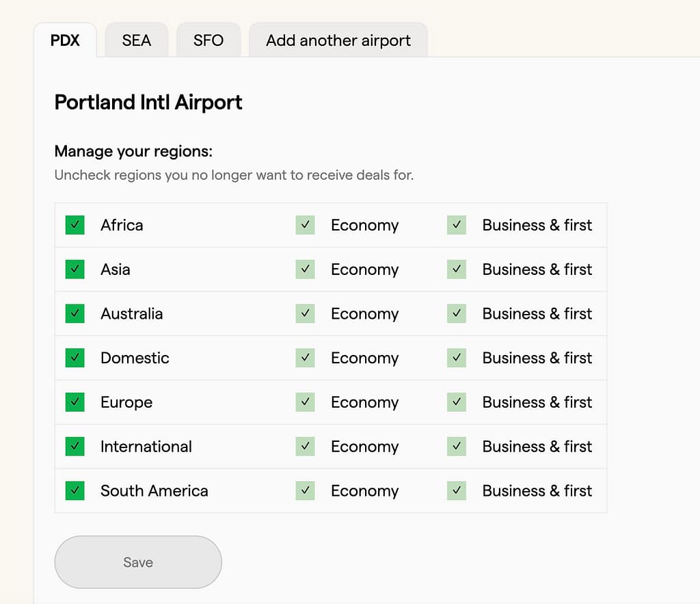Uncheck the Domestic region checkbox
Image resolution: width=700 pixels, height=604 pixels.
(75, 358)
